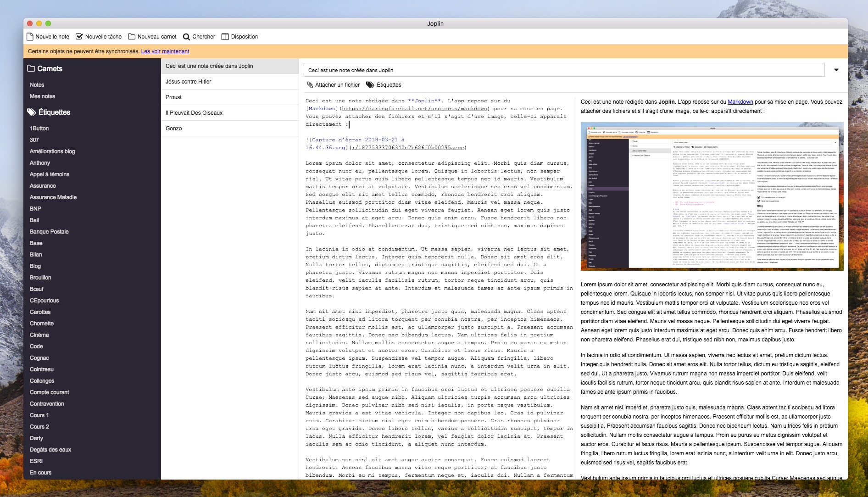Viewport: 868px width, 497px height.
Task: Open note 'Jésus contre Hitler'
Action: tap(230, 82)
